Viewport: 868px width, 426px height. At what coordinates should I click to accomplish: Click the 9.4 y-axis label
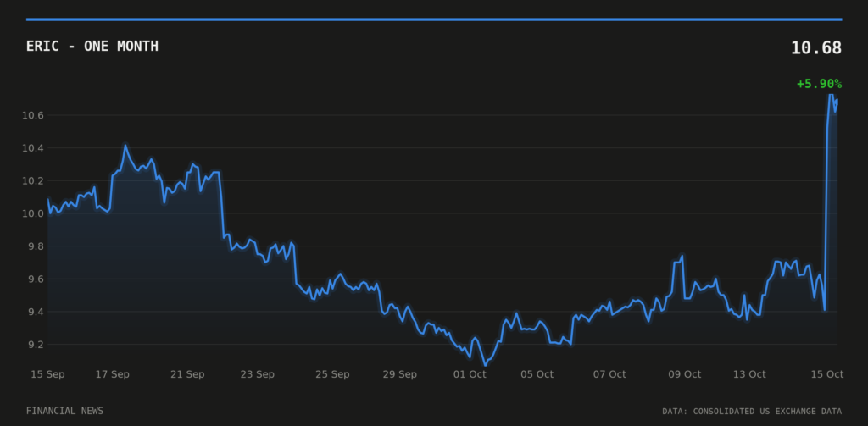(35, 312)
